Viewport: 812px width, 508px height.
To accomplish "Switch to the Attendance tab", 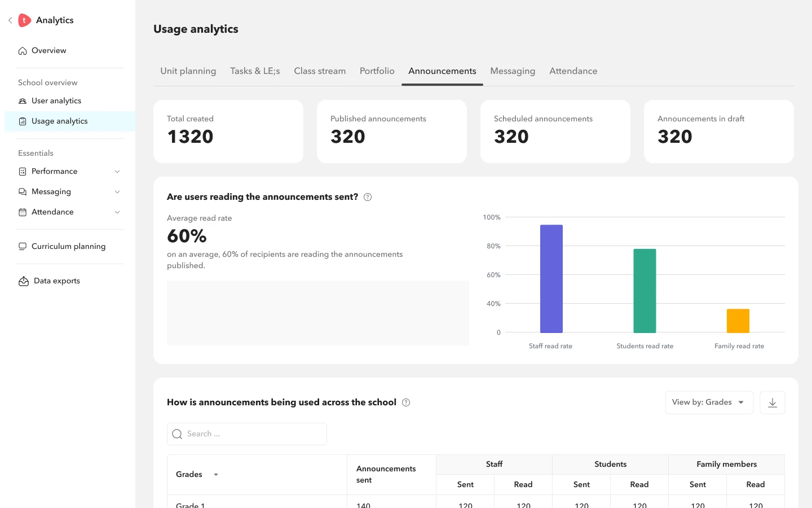I will click(x=573, y=71).
